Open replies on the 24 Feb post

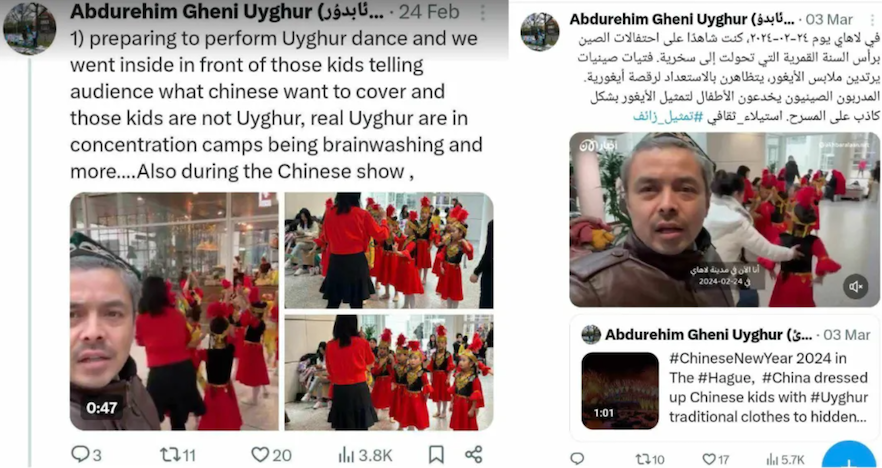point(86,454)
